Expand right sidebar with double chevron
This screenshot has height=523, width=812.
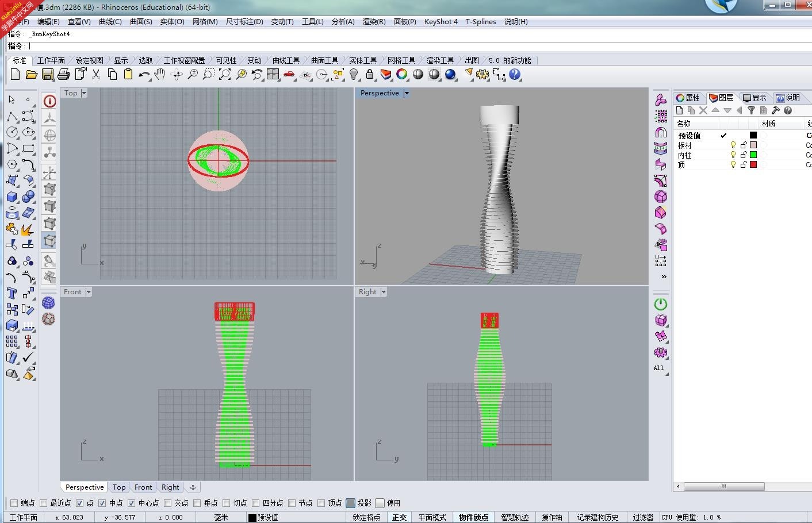pos(664,276)
